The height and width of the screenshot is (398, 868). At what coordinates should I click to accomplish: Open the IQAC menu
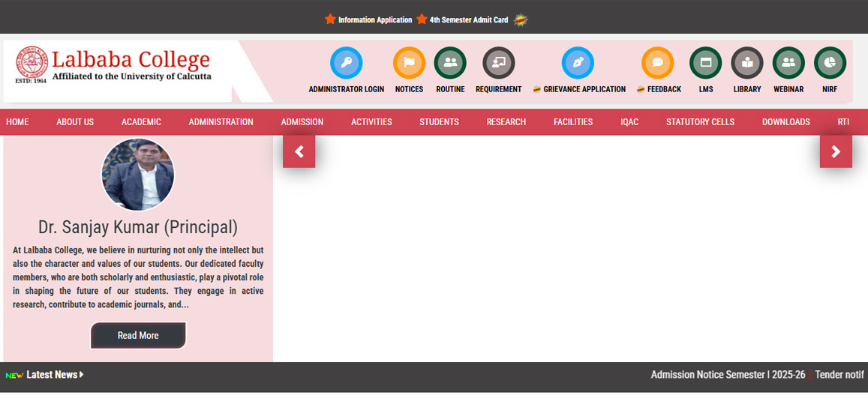(x=629, y=122)
